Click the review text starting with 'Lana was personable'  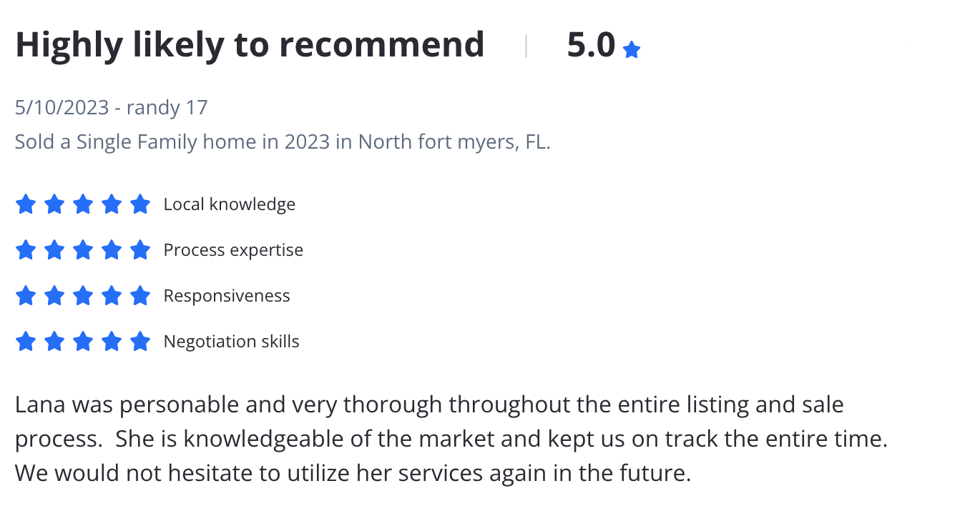451,439
